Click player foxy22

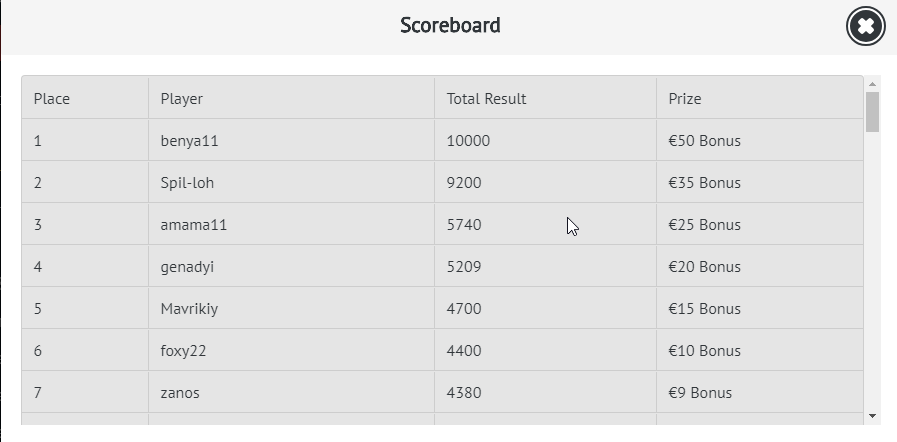(x=183, y=351)
